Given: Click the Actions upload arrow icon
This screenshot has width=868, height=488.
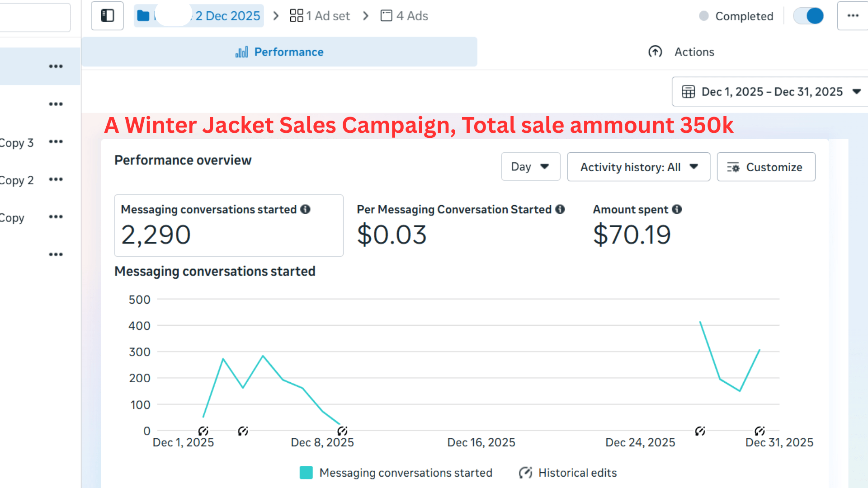Looking at the screenshot, I should tap(655, 52).
